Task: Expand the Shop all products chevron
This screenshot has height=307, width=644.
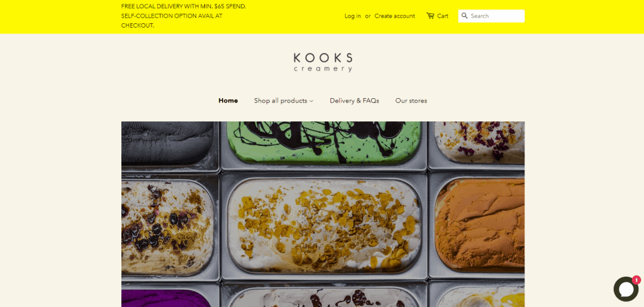Action: point(311,101)
